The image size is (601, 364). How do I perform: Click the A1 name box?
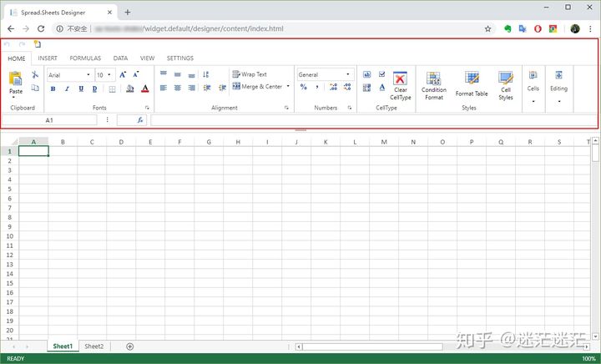point(49,120)
